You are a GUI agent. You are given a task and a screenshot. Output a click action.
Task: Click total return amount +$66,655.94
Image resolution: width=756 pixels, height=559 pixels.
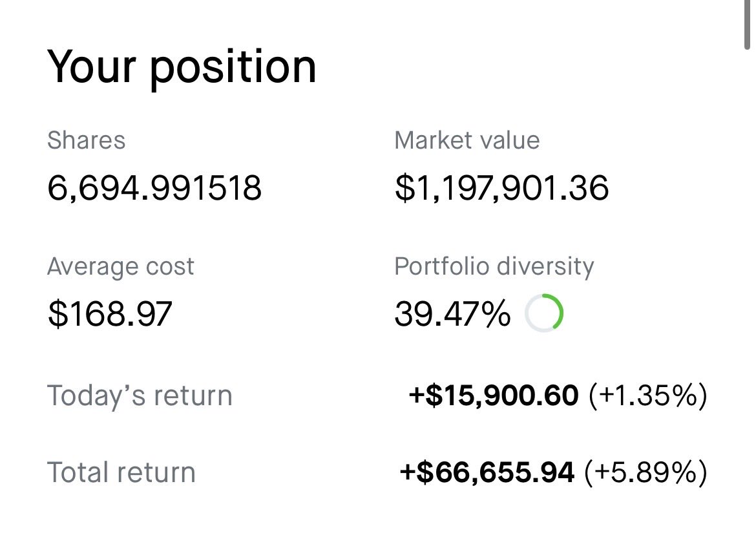coord(487,472)
